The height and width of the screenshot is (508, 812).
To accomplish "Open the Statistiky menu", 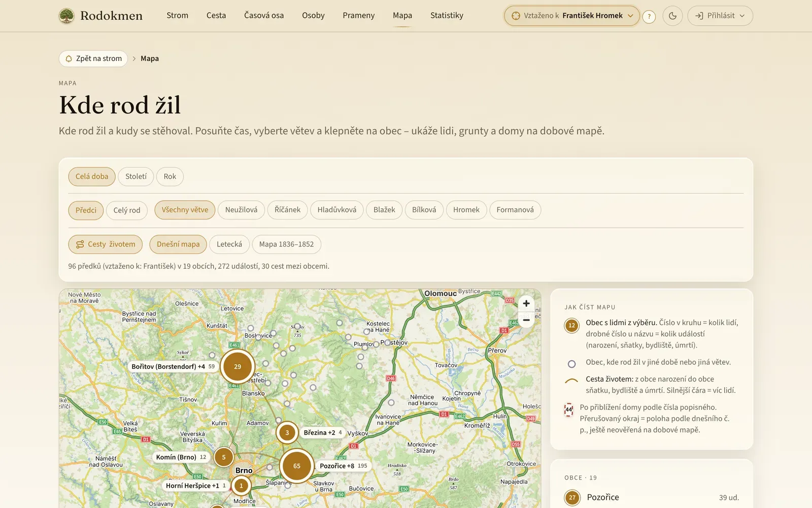I will click(x=447, y=16).
